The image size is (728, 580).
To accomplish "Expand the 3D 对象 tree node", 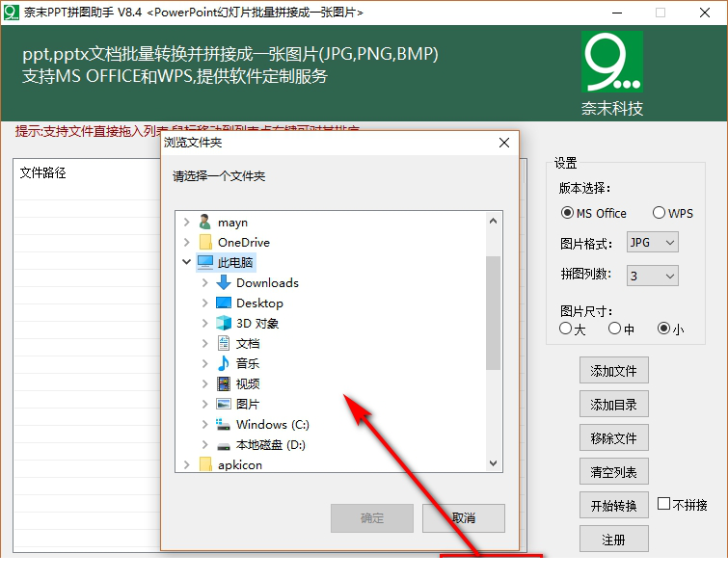I will 204,323.
